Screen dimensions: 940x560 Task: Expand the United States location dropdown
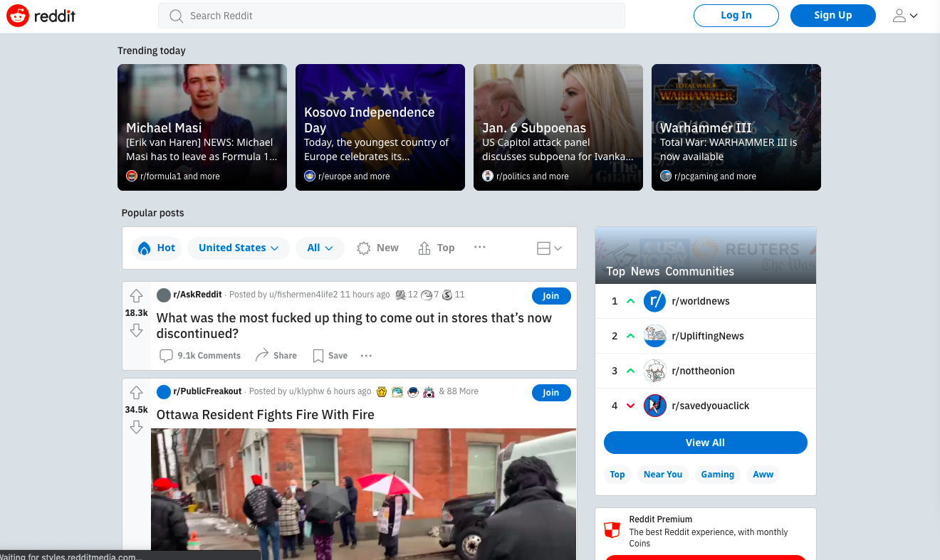pyautogui.click(x=239, y=248)
